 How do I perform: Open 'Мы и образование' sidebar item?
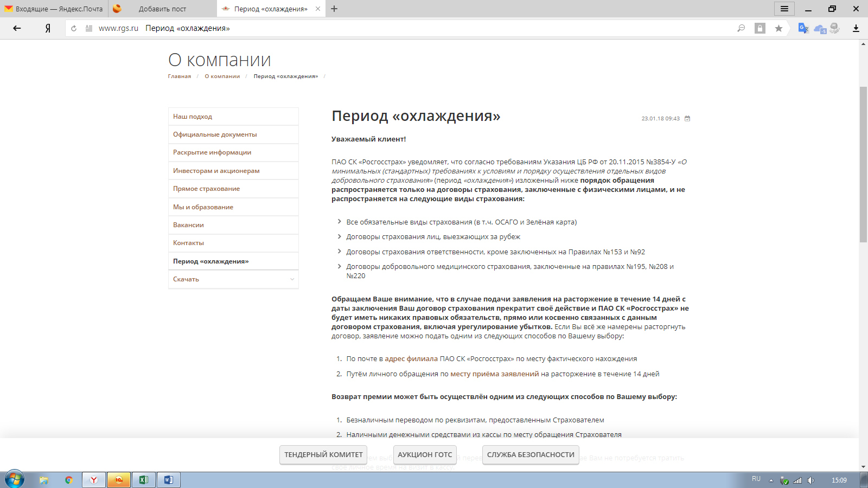[233, 207]
